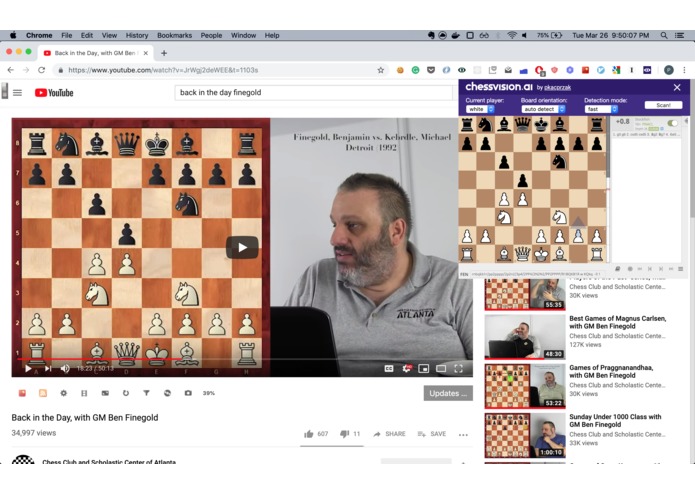Open Sunday Under 1000 Class video thumbnail
Viewport: 695px width, 494px height.
coord(525,435)
